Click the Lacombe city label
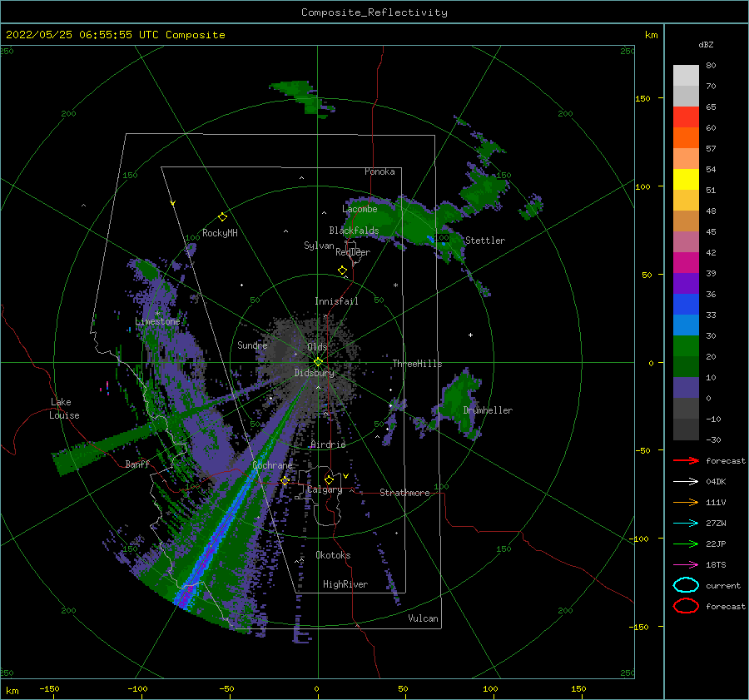This screenshot has width=749, height=700. point(360,209)
